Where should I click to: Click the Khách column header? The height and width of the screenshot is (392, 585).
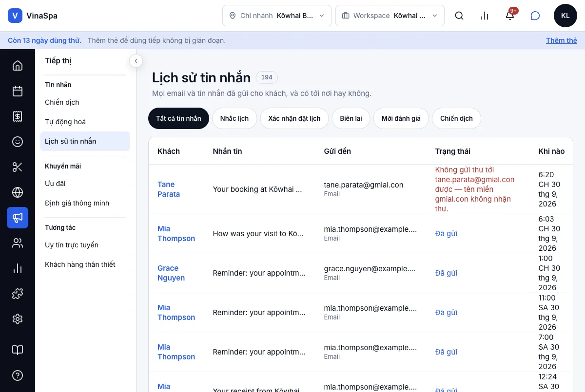click(169, 151)
